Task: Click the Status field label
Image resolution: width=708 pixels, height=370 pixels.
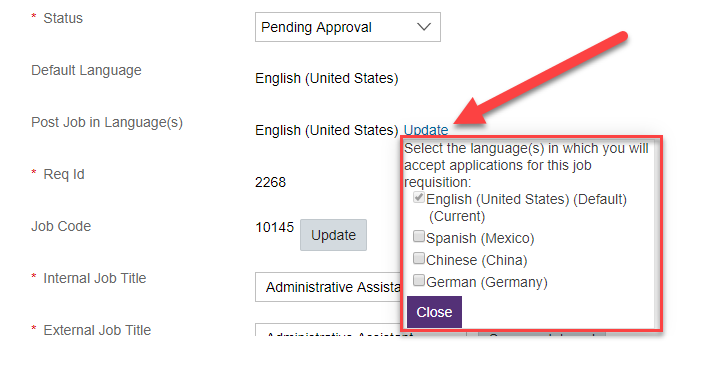Action: click(x=63, y=19)
